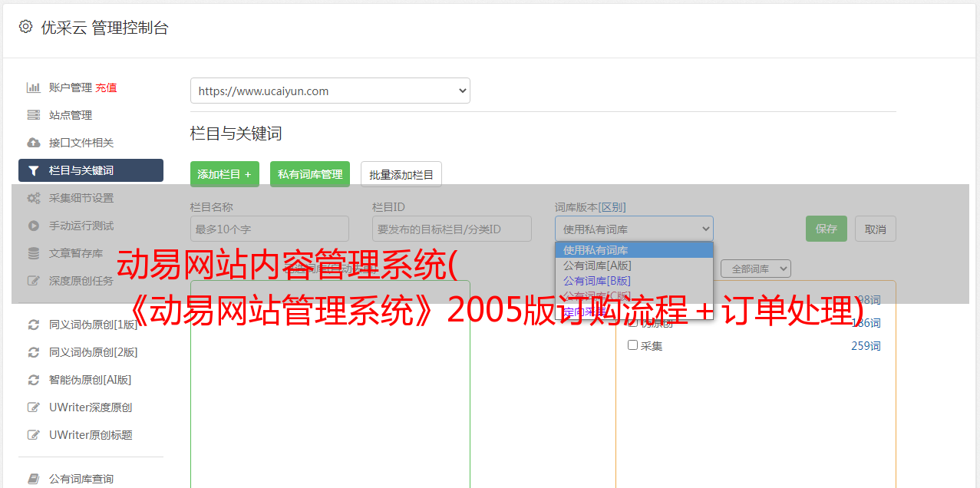Image resolution: width=980 pixels, height=488 pixels.
Task: Click the 259词 count link
Action: pos(866,346)
